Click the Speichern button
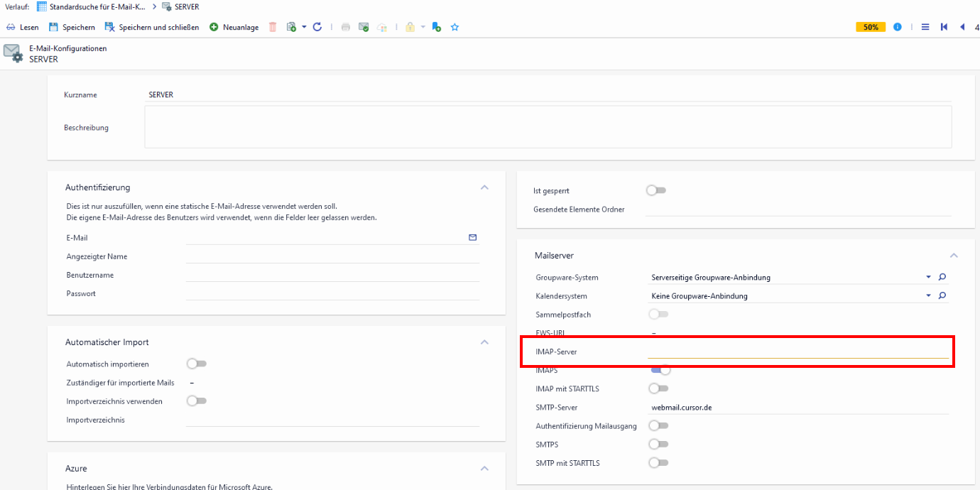 (72, 27)
